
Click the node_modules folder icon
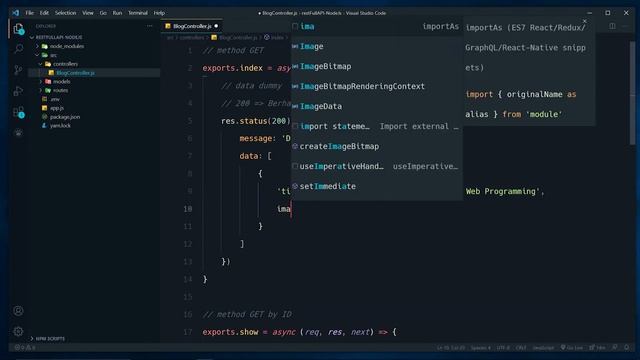pos(45,47)
